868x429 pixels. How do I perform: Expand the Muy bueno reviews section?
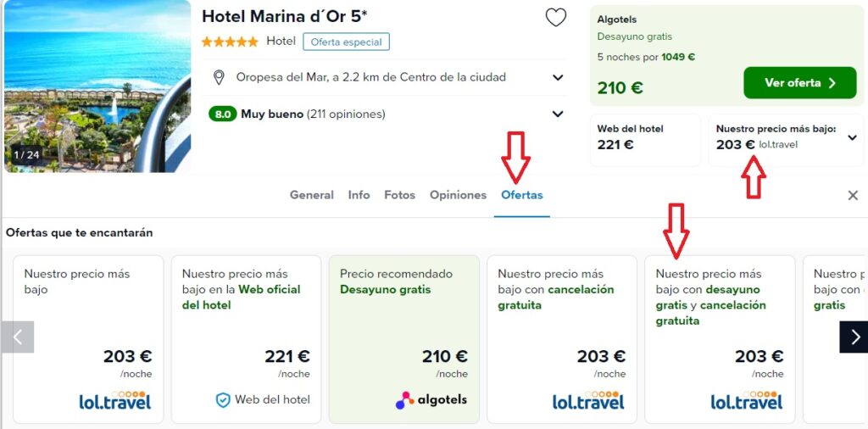coord(558,114)
